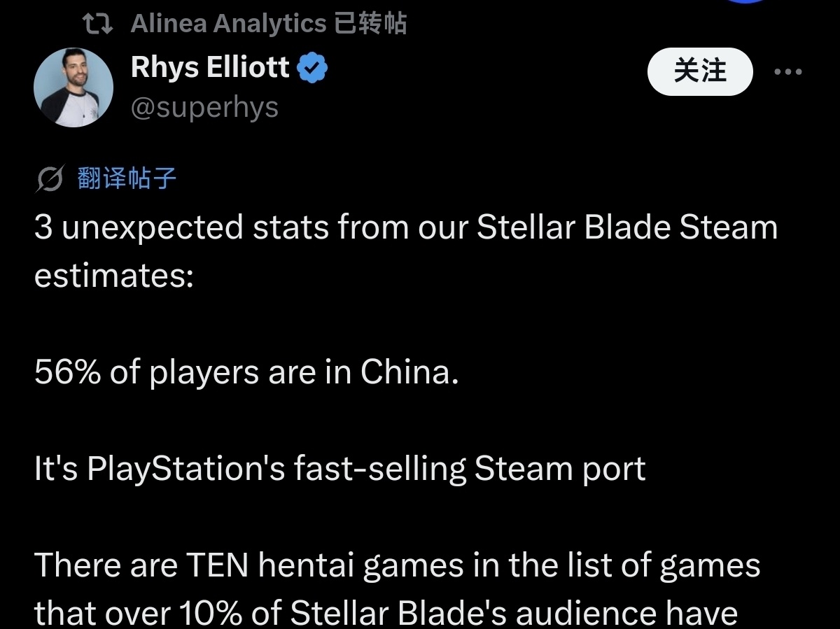Open the @superhys handle
This screenshot has height=629, width=840.
click(x=204, y=108)
